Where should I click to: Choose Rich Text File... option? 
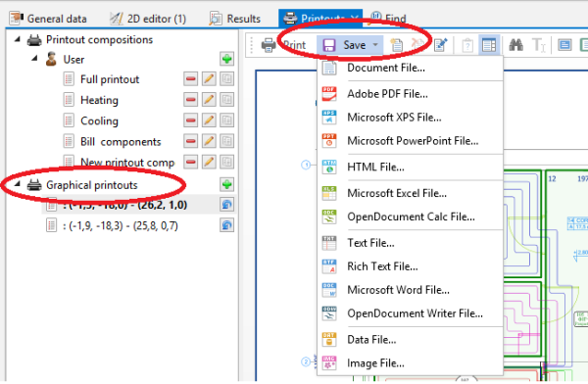pyautogui.click(x=410, y=266)
